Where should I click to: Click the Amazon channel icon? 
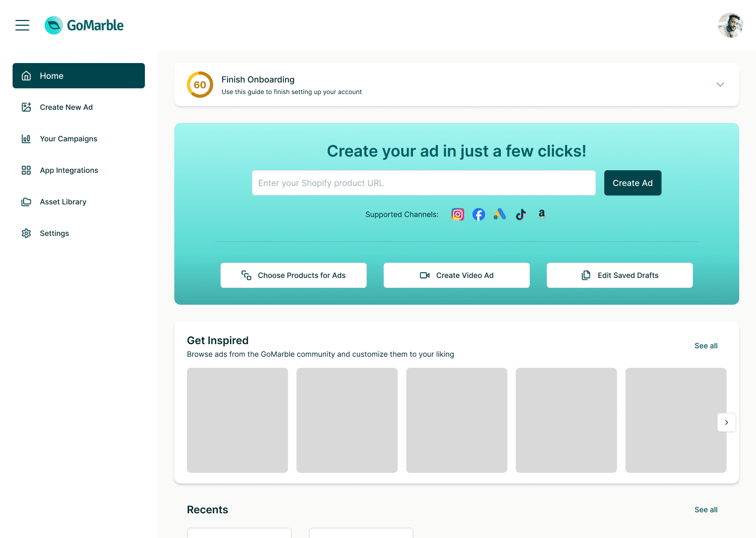(x=542, y=214)
